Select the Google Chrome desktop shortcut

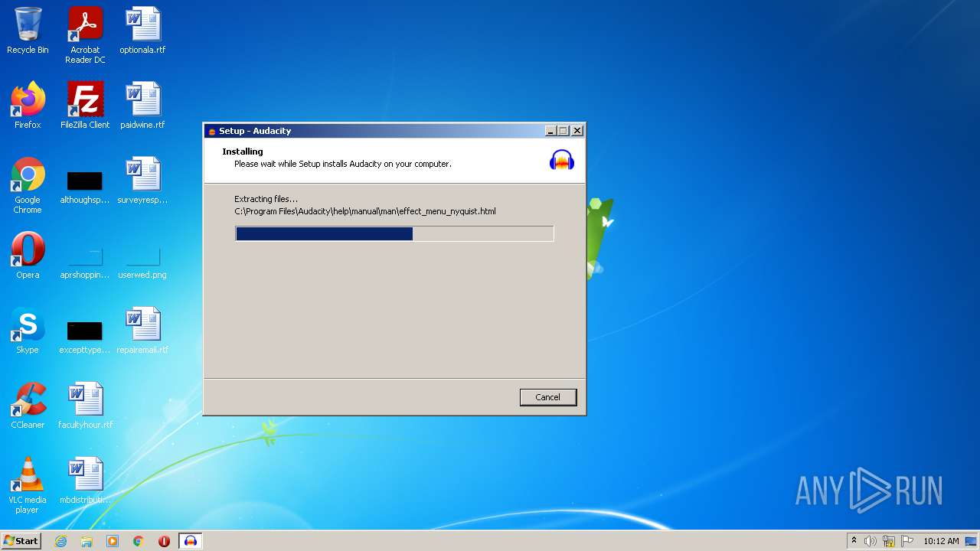click(28, 185)
